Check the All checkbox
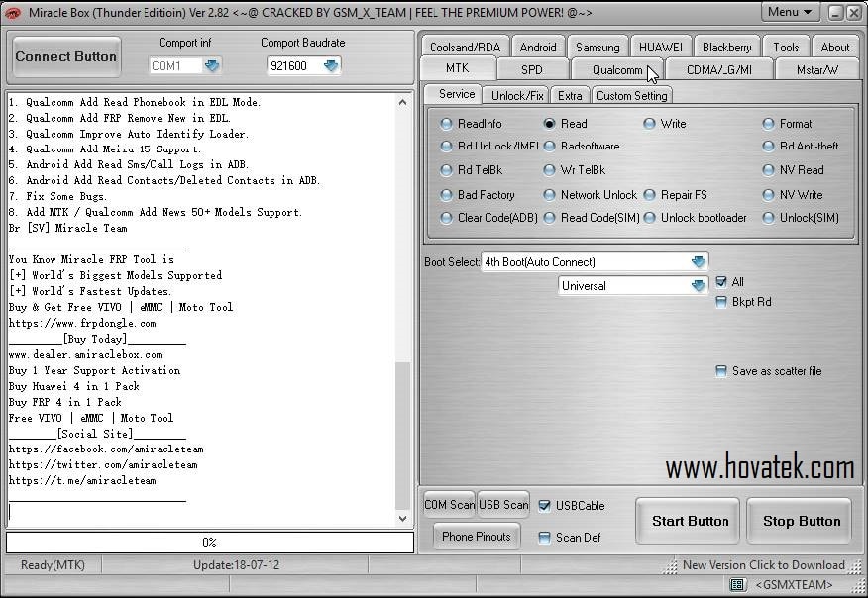 point(722,281)
